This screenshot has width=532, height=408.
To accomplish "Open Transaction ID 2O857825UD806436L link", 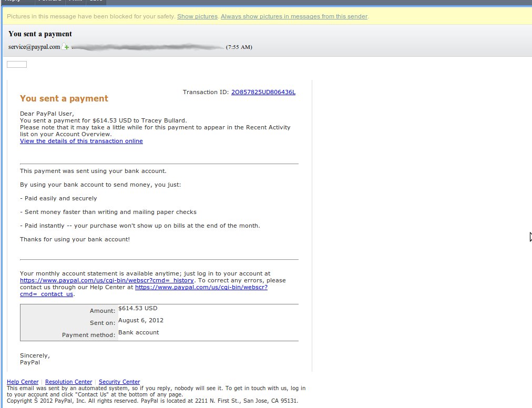I will click(263, 92).
